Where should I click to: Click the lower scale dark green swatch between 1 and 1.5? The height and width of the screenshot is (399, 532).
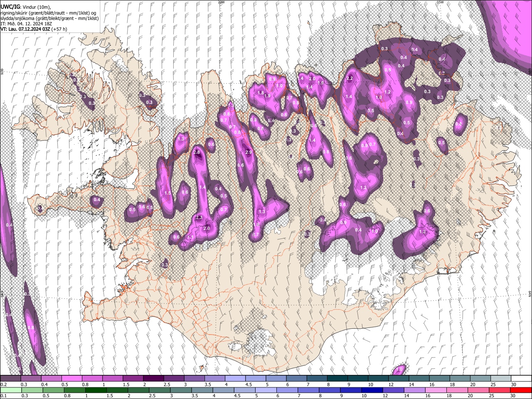96,390
